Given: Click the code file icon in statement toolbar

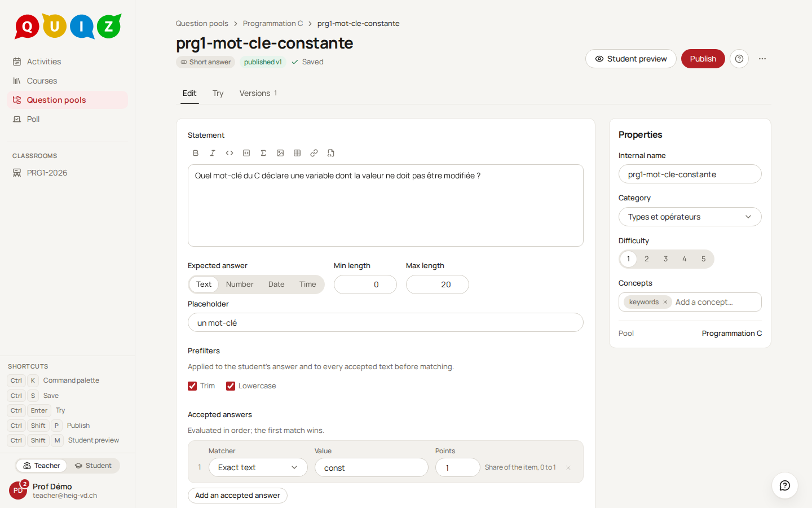Looking at the screenshot, I should click(331, 153).
